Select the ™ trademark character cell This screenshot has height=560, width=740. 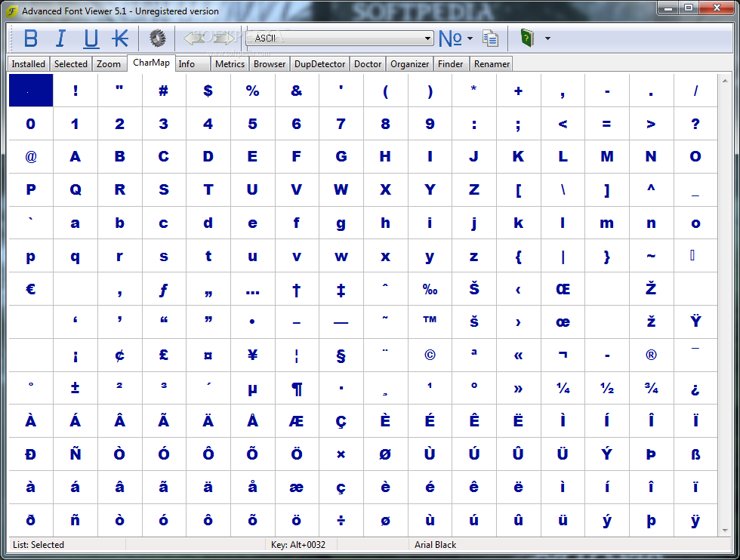click(430, 322)
